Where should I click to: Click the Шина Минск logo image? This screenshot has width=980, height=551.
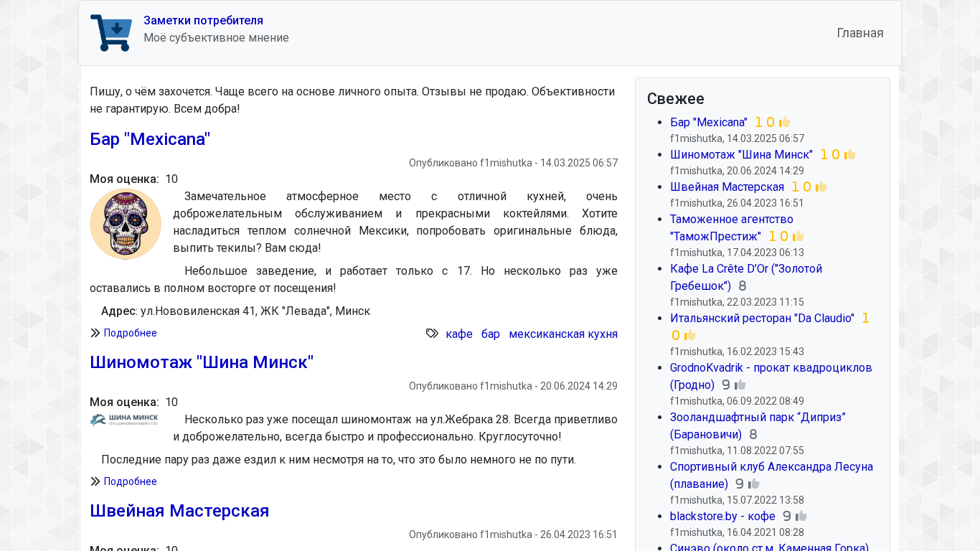(124, 420)
